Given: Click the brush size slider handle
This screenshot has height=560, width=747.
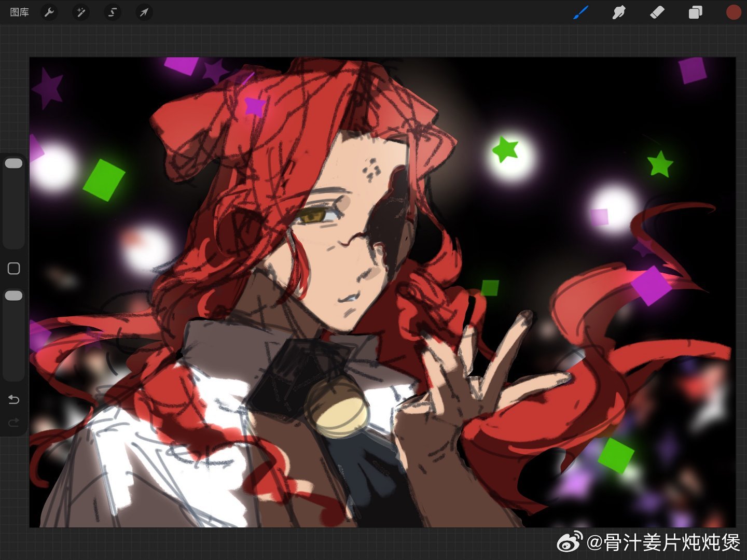Looking at the screenshot, I should coord(13,163).
